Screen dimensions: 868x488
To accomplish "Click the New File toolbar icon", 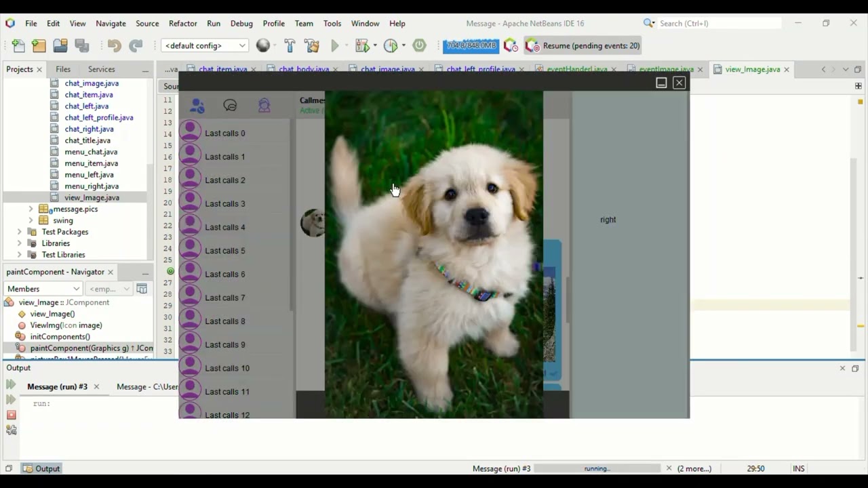I will 18,45.
